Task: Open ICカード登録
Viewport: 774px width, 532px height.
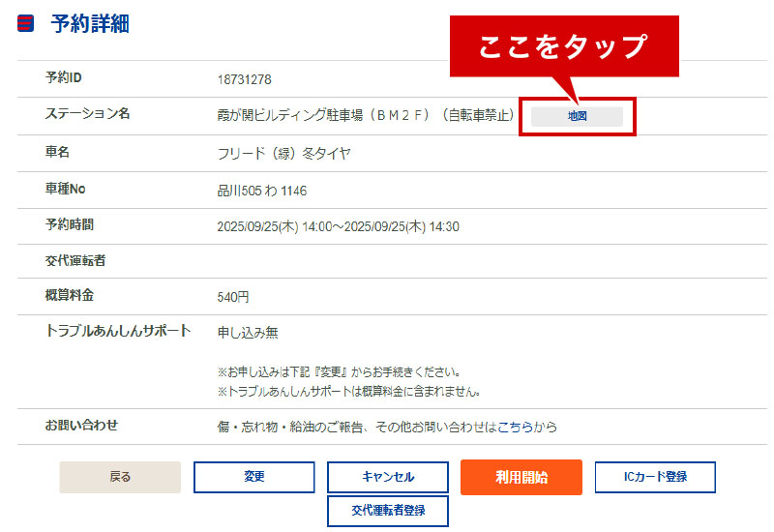Action: click(655, 477)
